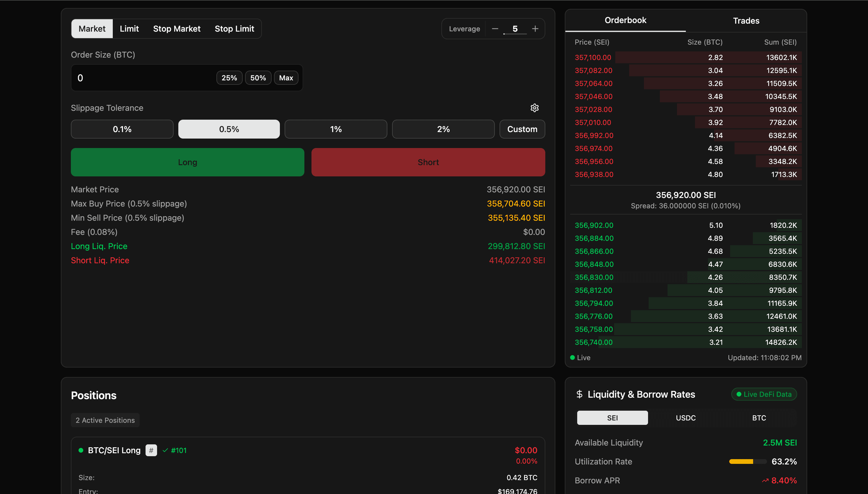Click Min Sell Price value 355,135.40 SEI
This screenshot has width=868, height=494.
click(x=516, y=218)
